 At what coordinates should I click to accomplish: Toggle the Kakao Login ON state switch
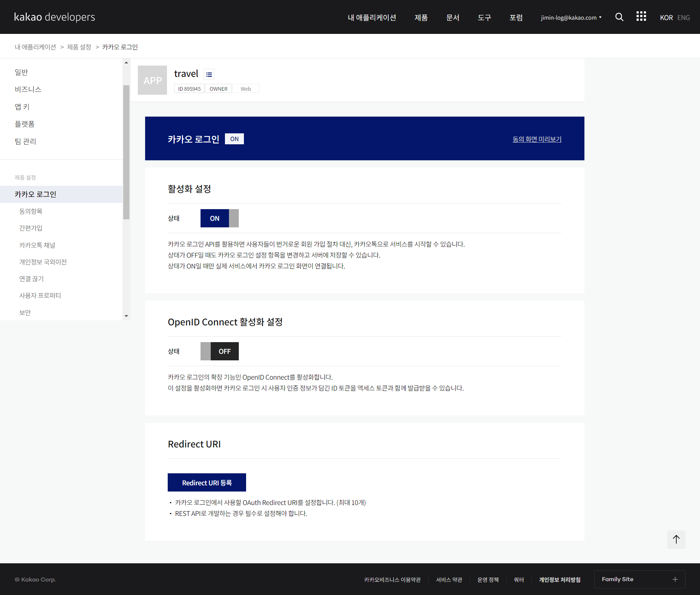(x=219, y=218)
